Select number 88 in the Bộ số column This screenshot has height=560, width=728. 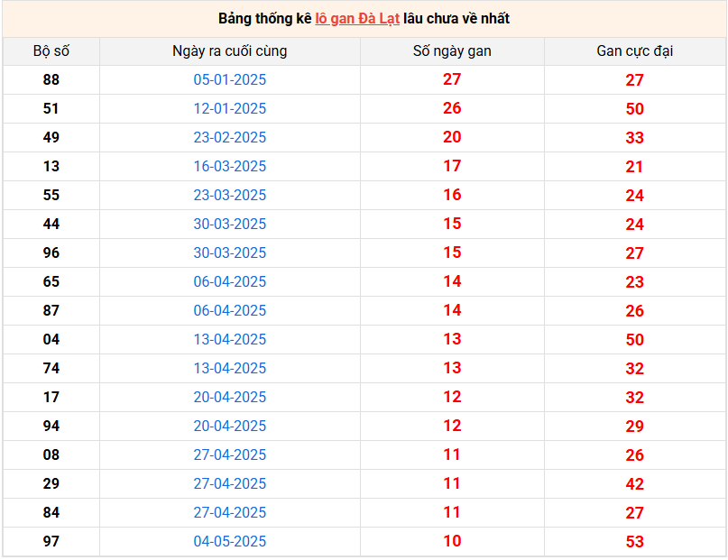point(51,80)
